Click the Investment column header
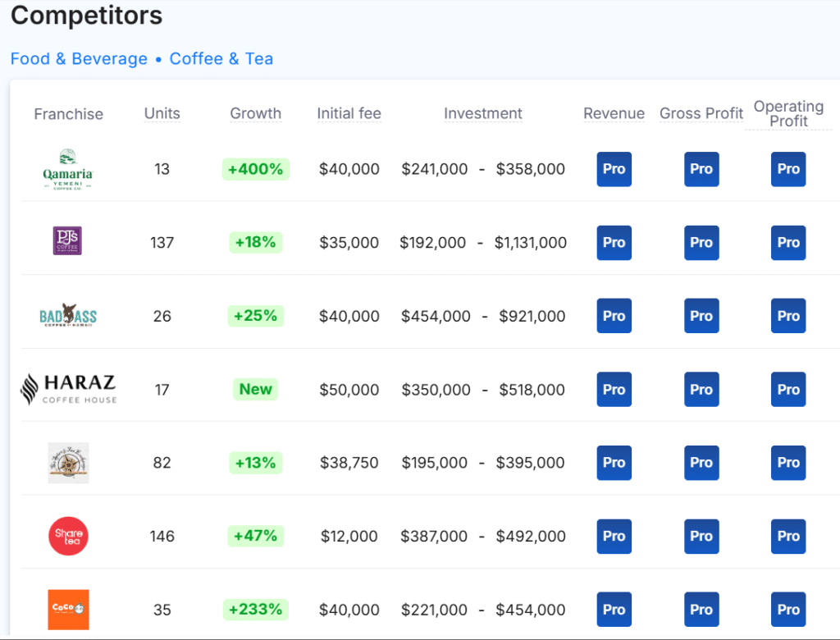 point(483,113)
